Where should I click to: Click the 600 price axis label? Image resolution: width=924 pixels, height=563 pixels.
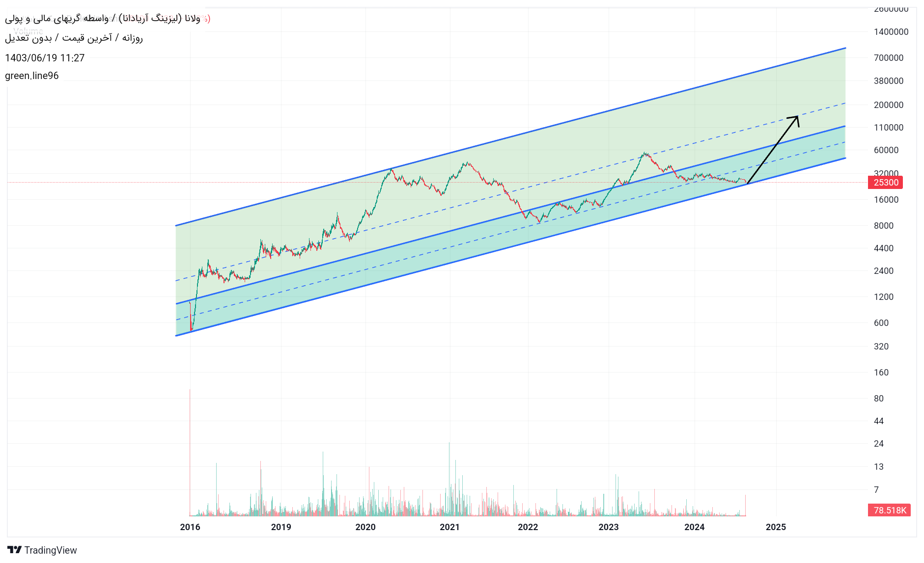tap(881, 323)
